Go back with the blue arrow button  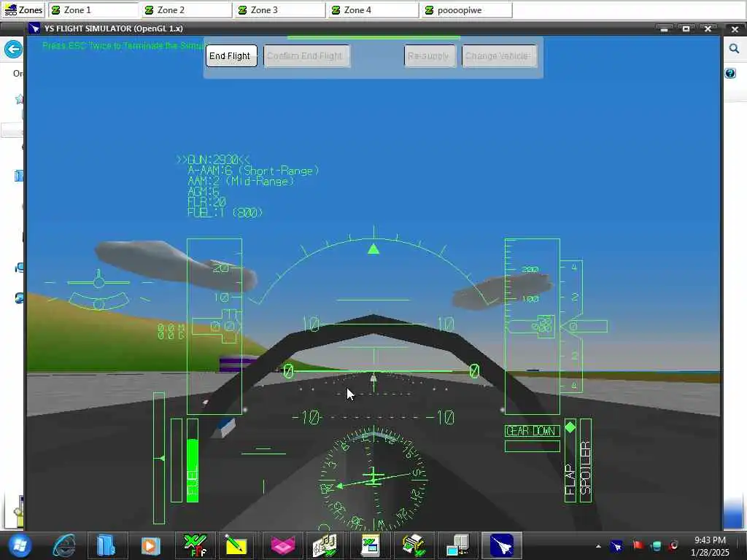point(13,49)
